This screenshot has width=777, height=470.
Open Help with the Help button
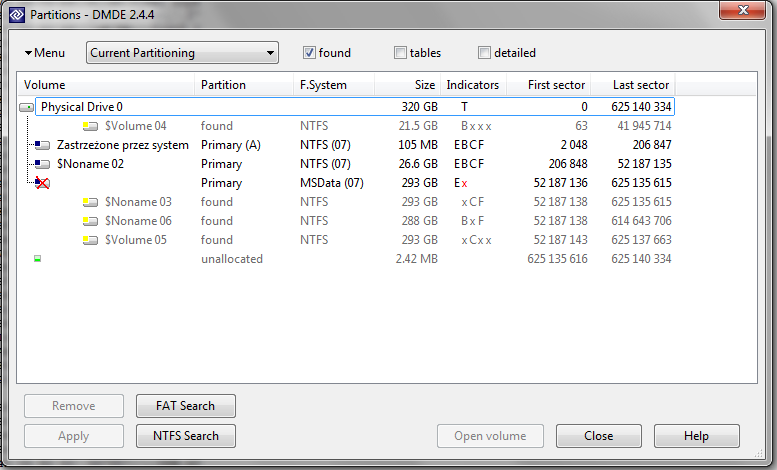click(x=697, y=436)
